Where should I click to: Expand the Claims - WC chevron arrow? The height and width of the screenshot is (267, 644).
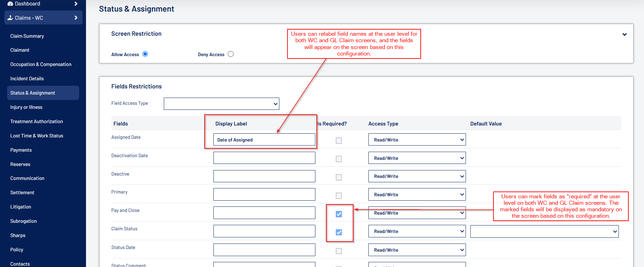76,18
